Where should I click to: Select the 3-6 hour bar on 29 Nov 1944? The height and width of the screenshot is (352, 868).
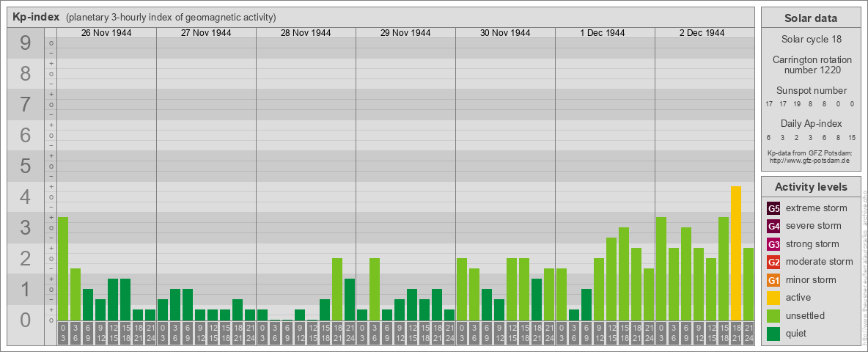click(374, 290)
